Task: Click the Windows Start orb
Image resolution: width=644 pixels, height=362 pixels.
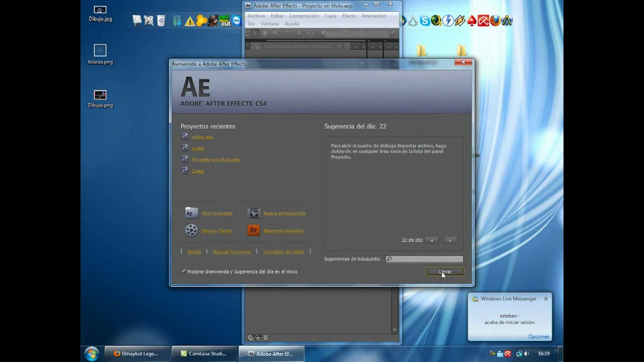Action: point(92,353)
